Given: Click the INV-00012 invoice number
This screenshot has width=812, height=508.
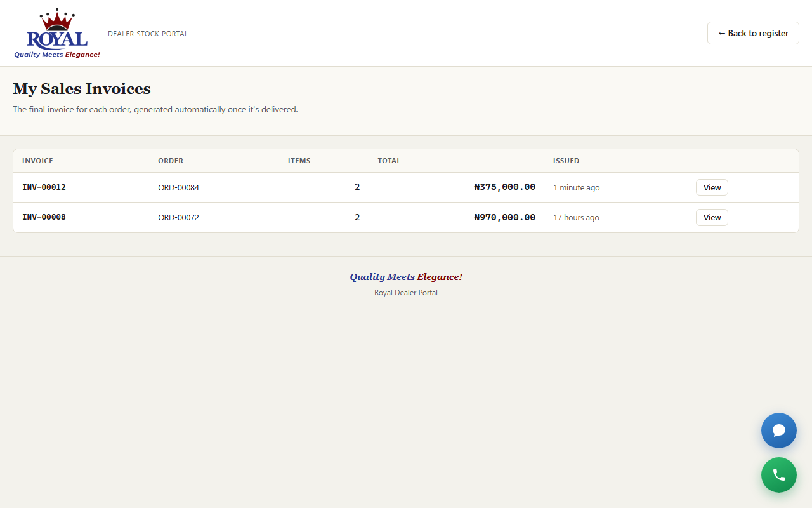Looking at the screenshot, I should point(44,187).
